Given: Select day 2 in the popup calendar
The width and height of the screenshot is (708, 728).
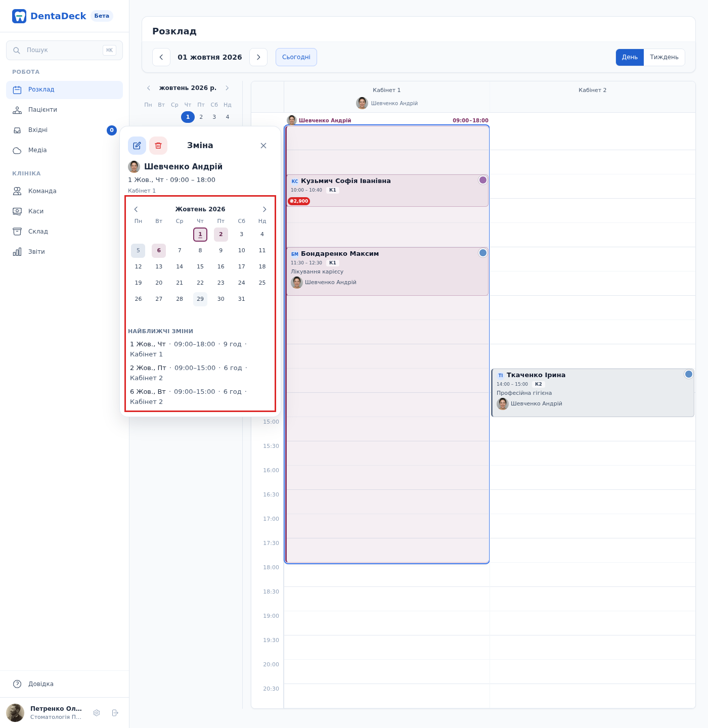Looking at the screenshot, I should click(221, 235).
